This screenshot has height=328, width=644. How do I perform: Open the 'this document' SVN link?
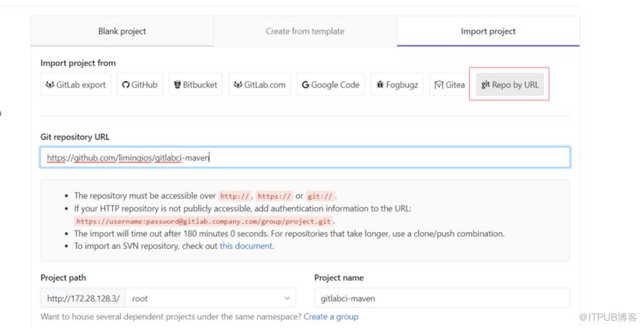(245, 245)
